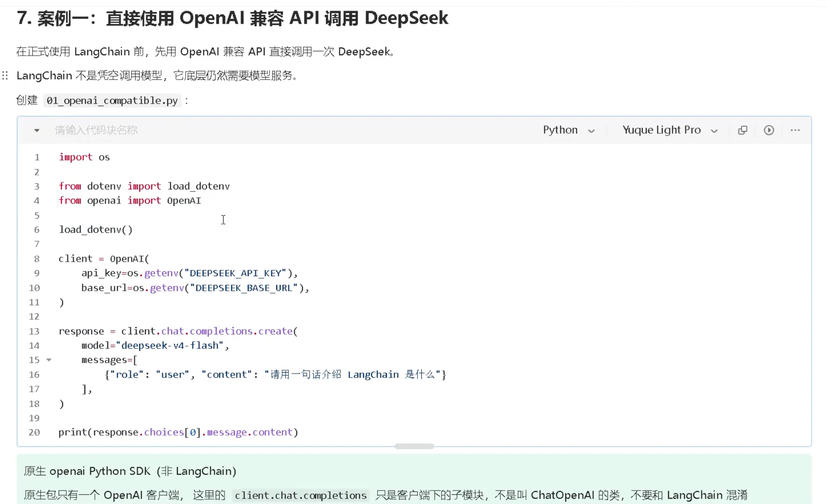Collapse the code block with caret icon
Image resolution: width=827 pixels, height=504 pixels.
tap(37, 130)
